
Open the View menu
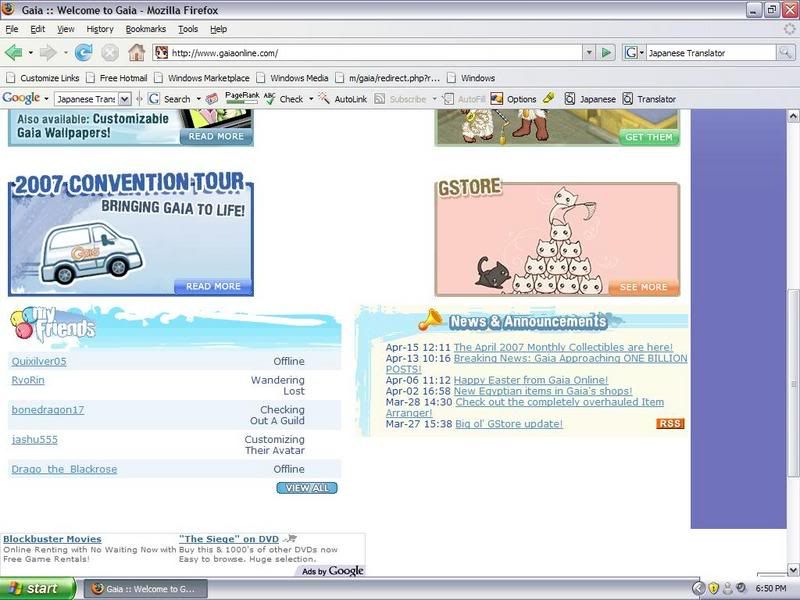click(65, 29)
